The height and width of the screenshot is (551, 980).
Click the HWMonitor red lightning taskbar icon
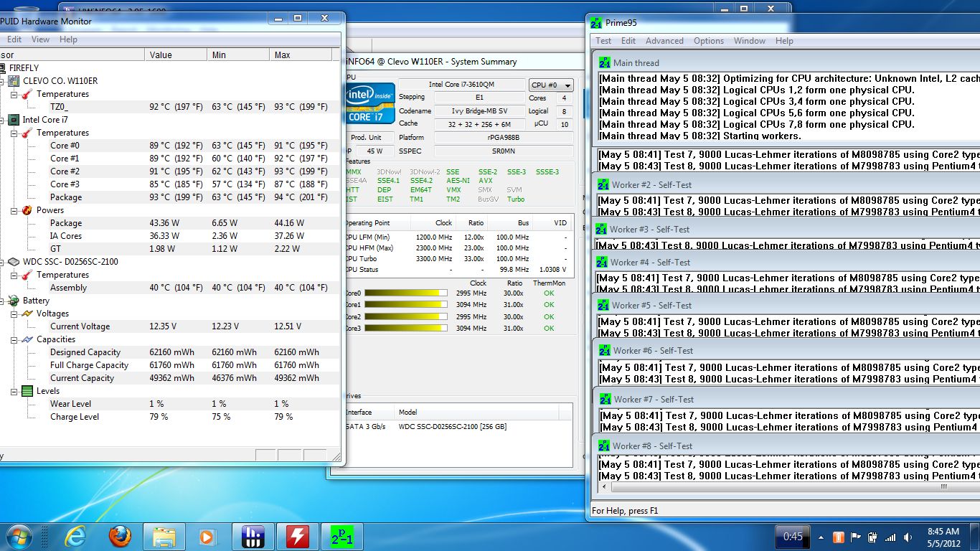[x=297, y=536]
